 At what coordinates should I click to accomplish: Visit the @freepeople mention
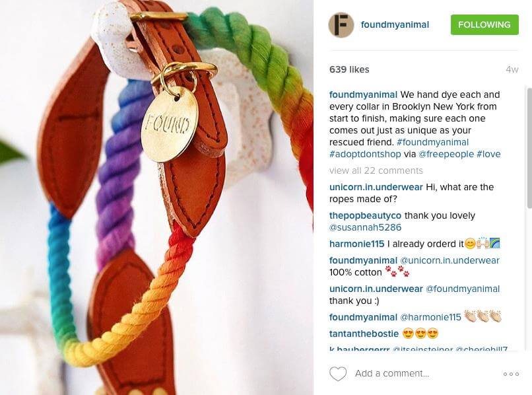point(446,154)
